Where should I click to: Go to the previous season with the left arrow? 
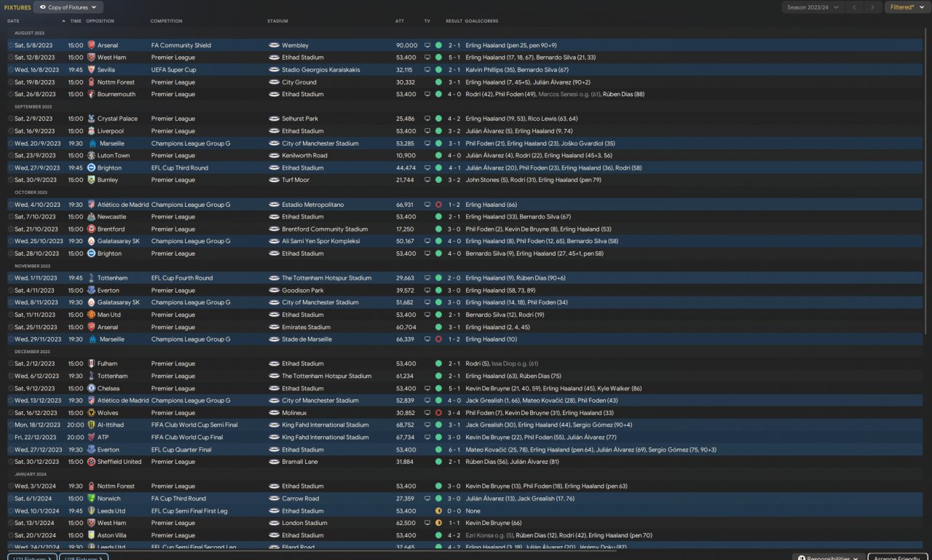pos(856,7)
